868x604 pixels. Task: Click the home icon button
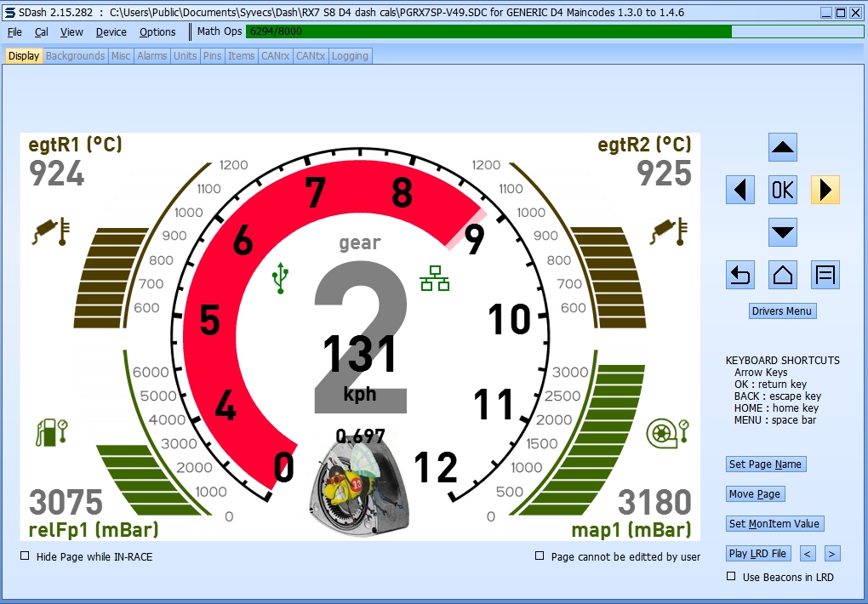[x=782, y=275]
